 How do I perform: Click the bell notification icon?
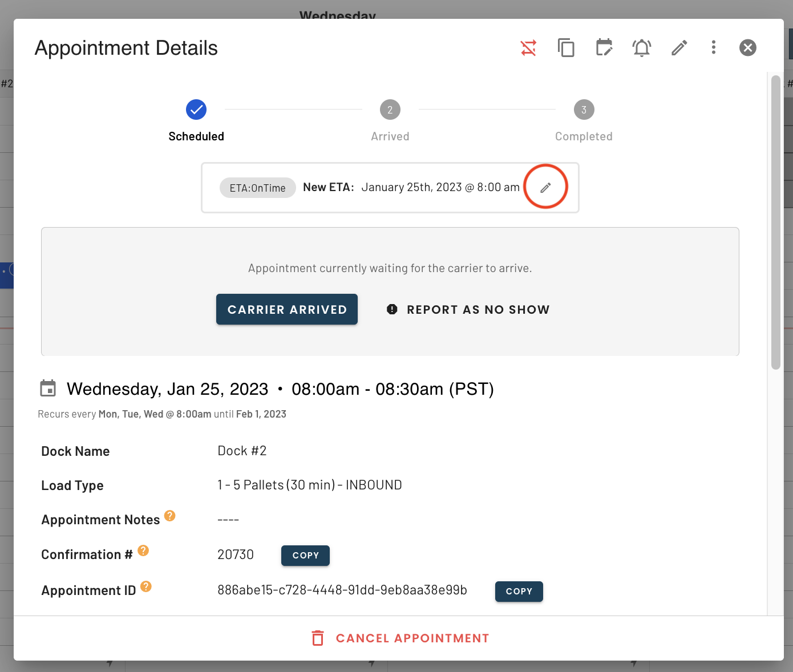point(642,47)
